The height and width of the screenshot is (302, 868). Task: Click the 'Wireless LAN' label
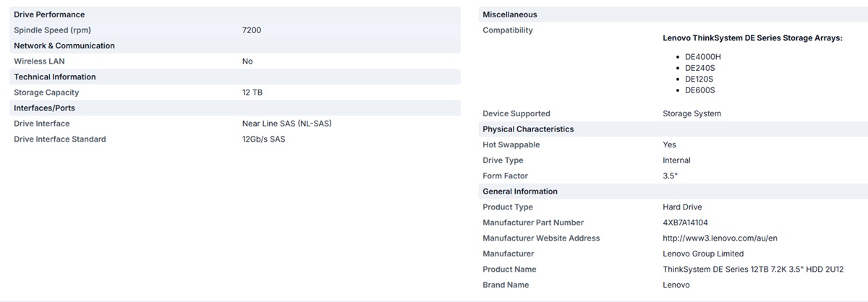pos(39,61)
